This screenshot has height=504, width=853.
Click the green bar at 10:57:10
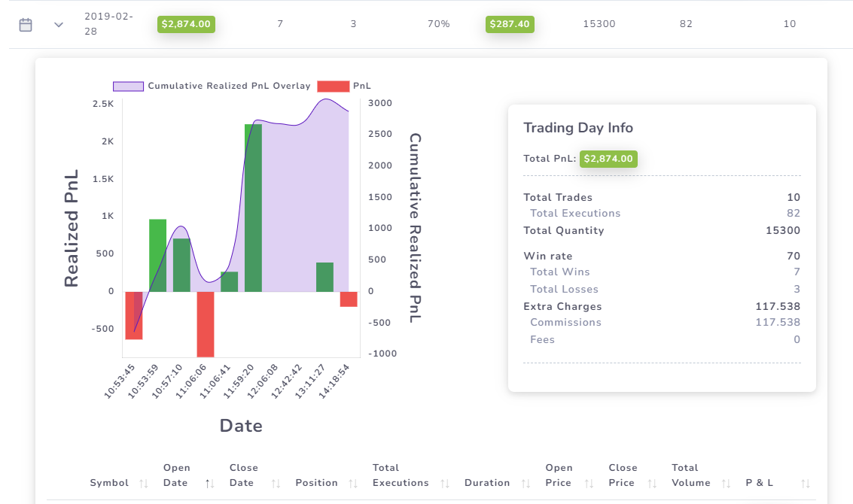tap(181, 266)
